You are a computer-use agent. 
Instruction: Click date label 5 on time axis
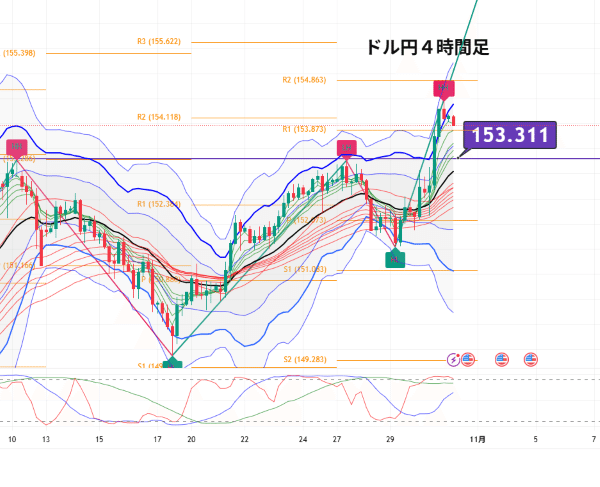click(535, 439)
